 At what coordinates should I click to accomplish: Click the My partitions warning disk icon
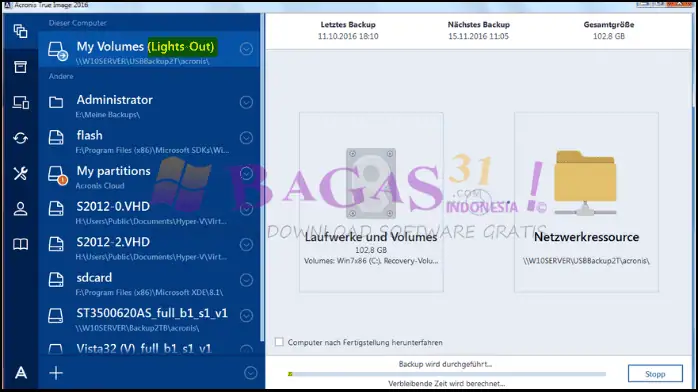click(x=57, y=175)
